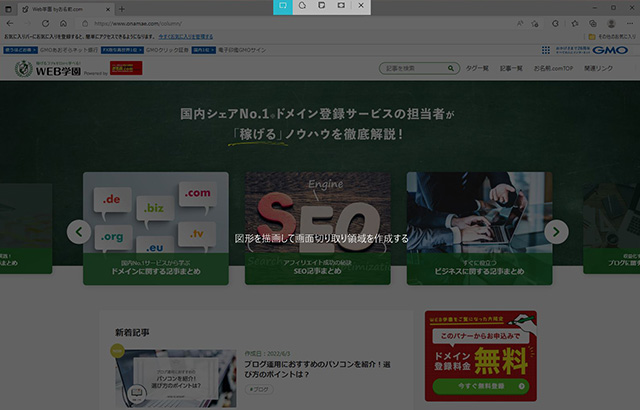Click the carousel previous arrow
This screenshot has height=410, width=640.
[79, 232]
